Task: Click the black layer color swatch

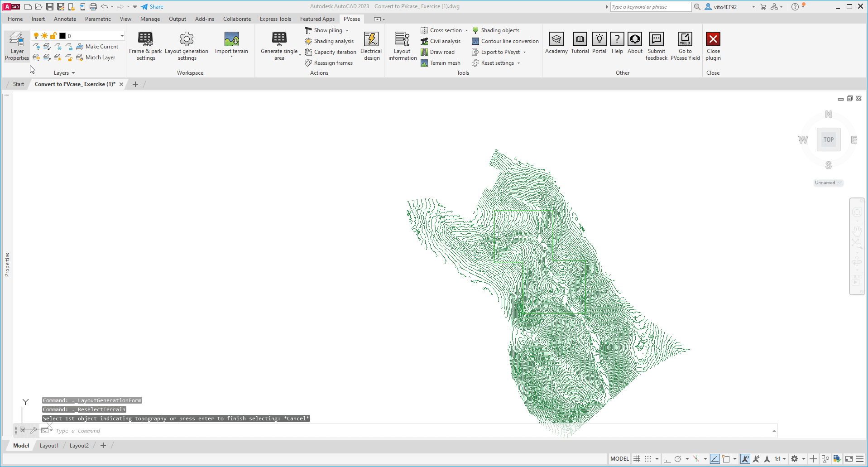Action: click(62, 36)
